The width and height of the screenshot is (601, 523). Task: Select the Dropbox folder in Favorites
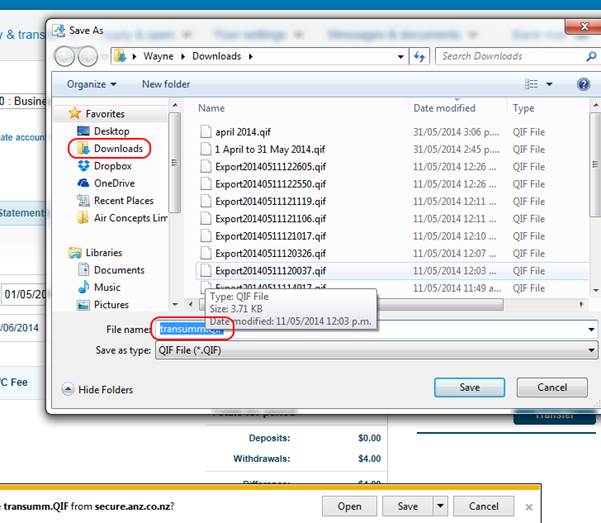pos(112,166)
